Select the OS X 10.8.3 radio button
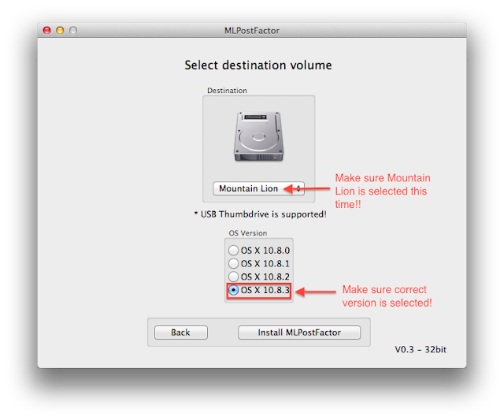The height and width of the screenshot is (420, 504). 233,290
